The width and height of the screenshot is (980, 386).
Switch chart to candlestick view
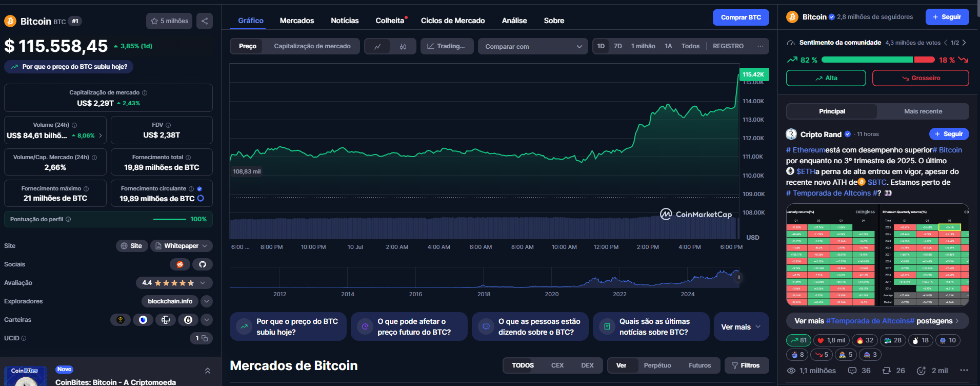[403, 46]
